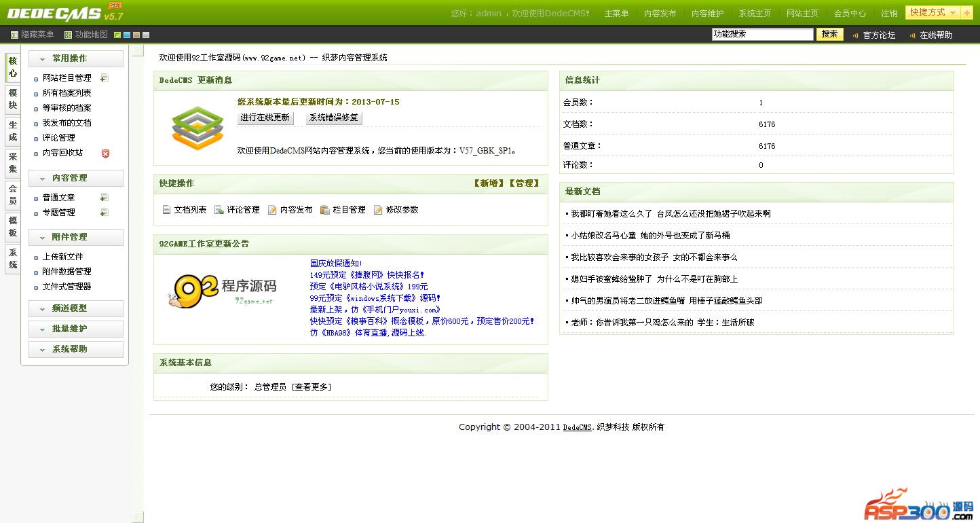Select the green skin color swatch
This screenshot has height=523, width=980.
click(118, 35)
